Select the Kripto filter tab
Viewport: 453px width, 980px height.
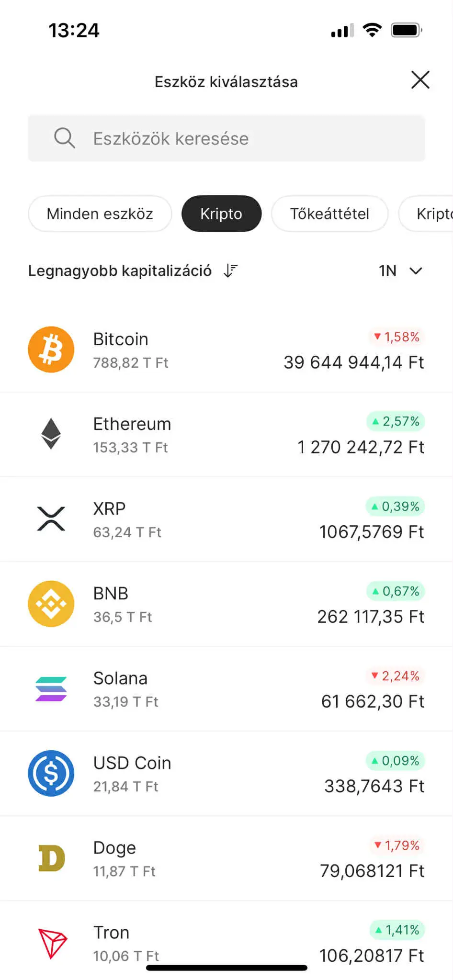pyautogui.click(x=221, y=214)
